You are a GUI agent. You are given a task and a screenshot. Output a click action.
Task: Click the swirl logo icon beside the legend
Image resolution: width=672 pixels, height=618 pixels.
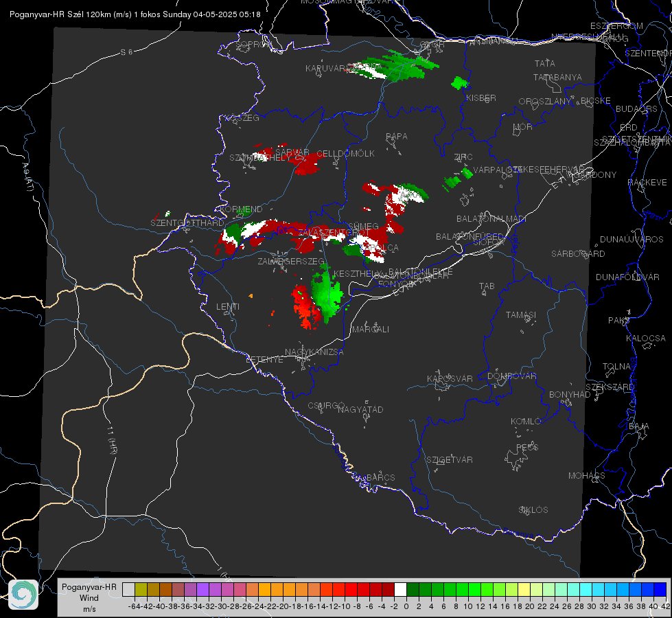pos(23,595)
